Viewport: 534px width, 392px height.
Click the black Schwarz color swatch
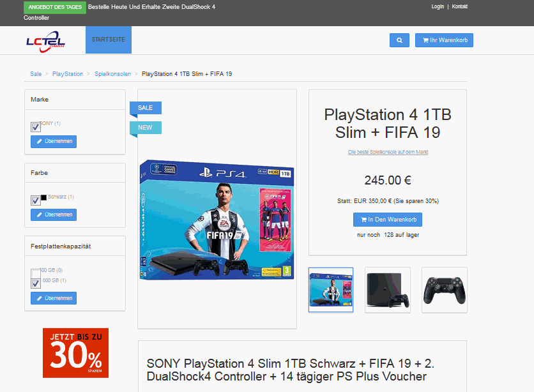[x=43, y=197]
